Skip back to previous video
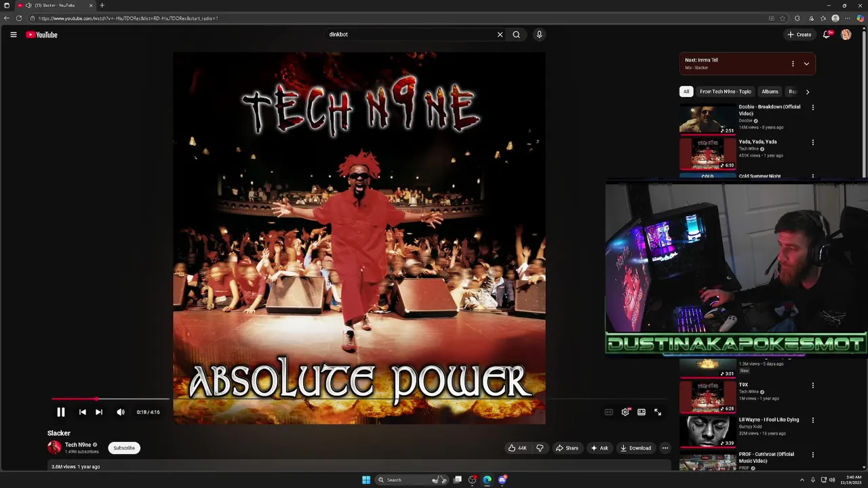This screenshot has width=868, height=488. 83,412
